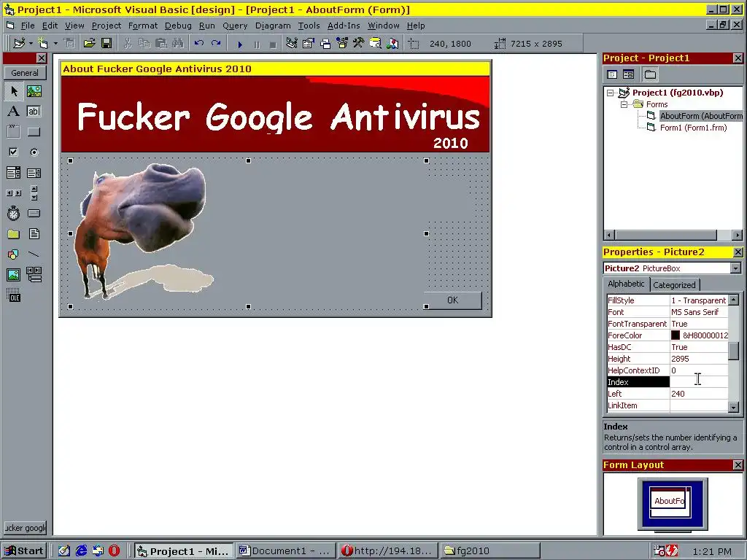747x560 pixels.
Task: Select the OptionButton control tool
Action: (34, 152)
